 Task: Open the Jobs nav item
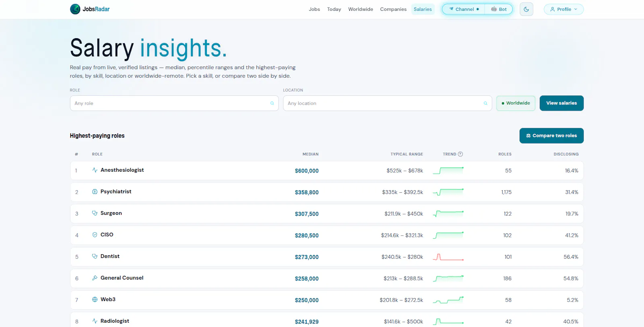tap(314, 9)
